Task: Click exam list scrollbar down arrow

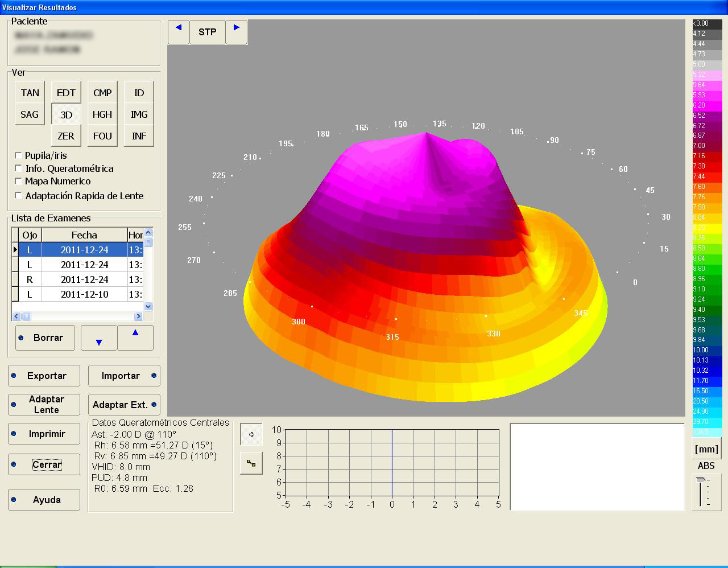Action: click(148, 306)
